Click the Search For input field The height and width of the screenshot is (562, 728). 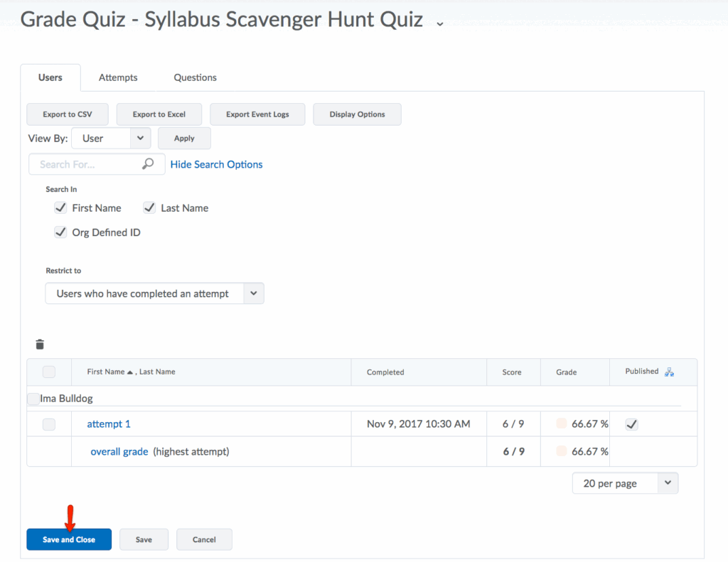point(87,164)
